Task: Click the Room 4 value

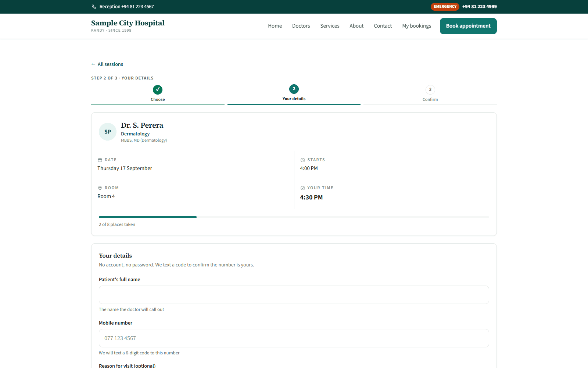Action: pos(106,196)
